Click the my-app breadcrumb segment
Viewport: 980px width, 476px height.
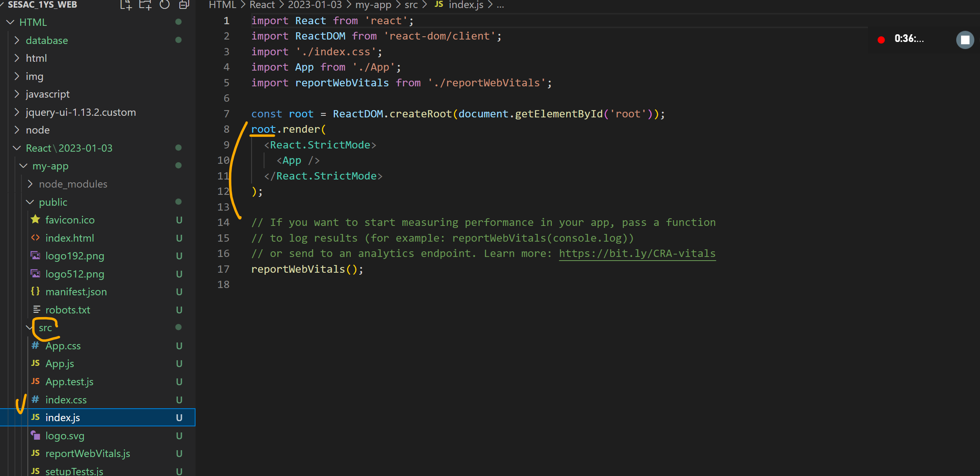373,5
